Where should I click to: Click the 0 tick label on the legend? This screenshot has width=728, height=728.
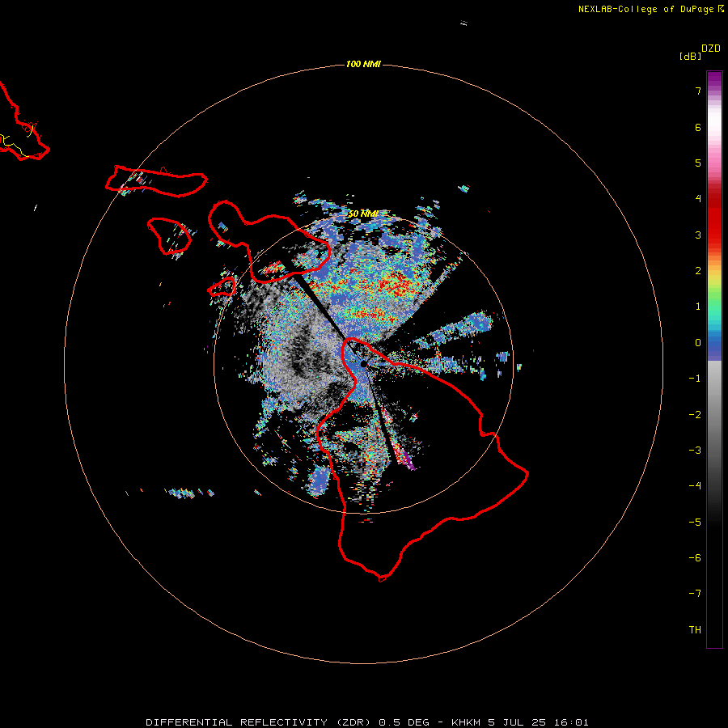click(698, 343)
